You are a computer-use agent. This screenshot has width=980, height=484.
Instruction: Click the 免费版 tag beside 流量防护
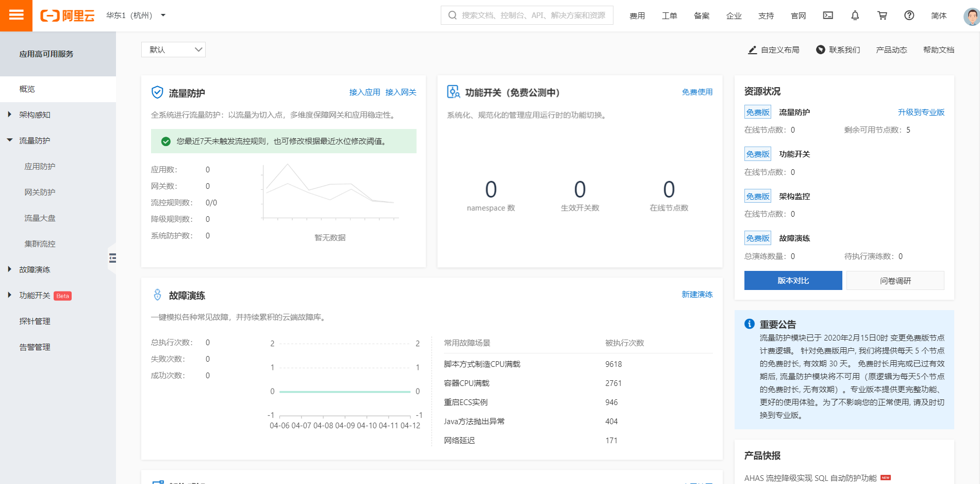point(758,112)
